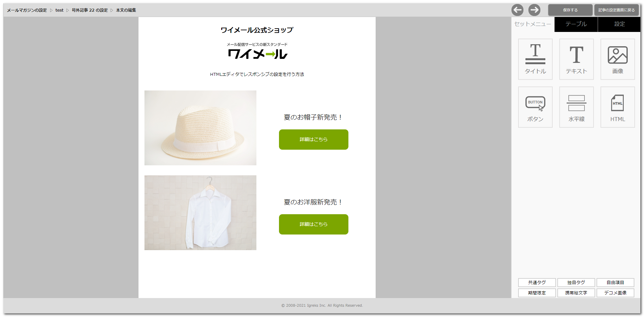644x317 pixels.
Task: Select the 夏のお洋服新発売！ text
Action: pos(314,202)
